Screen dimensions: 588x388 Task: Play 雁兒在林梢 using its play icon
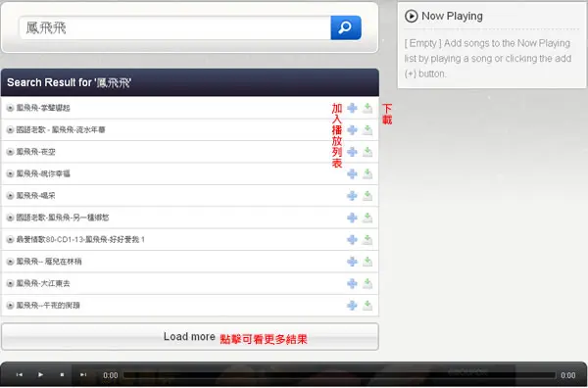[x=10, y=262]
